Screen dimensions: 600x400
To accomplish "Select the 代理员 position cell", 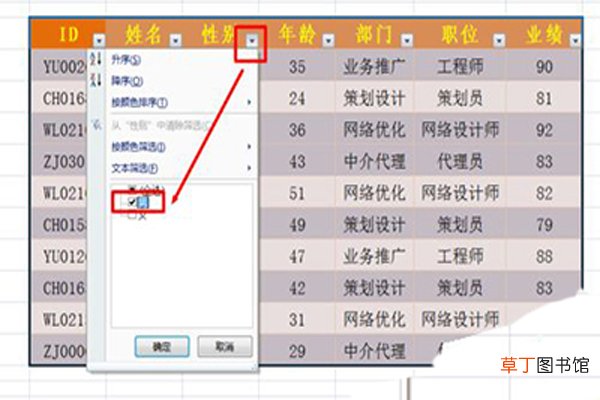I will 460,162.
